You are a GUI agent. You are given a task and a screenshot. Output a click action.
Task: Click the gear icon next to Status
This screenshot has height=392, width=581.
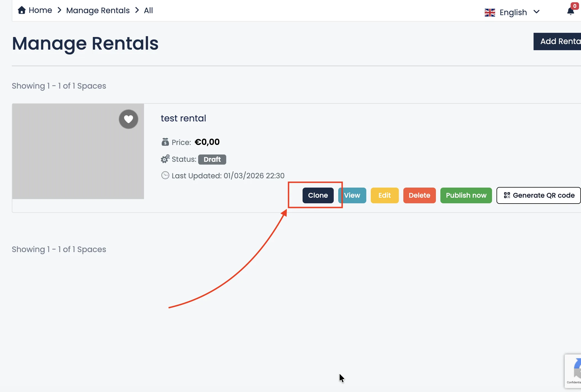pos(165,159)
